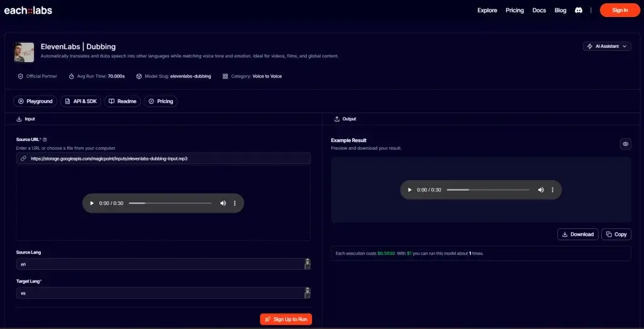
Task: Click the elevenlabs-dubbing slug text
Action: click(191, 76)
